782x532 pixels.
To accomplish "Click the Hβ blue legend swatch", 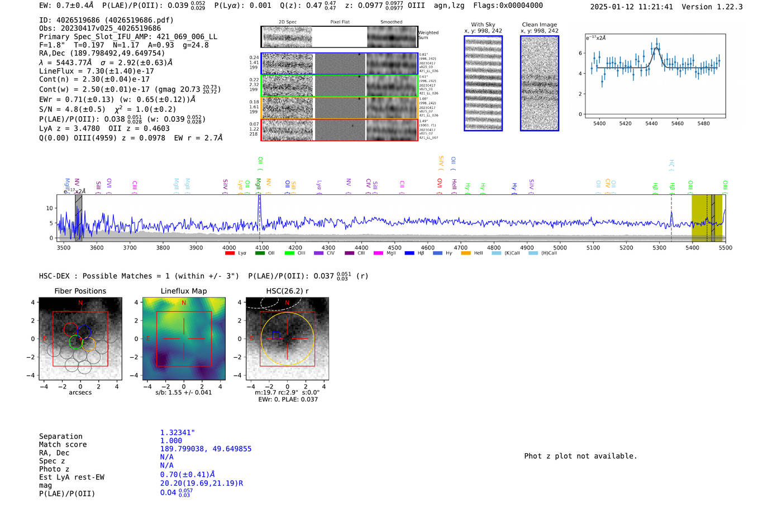I will pos(409,253).
